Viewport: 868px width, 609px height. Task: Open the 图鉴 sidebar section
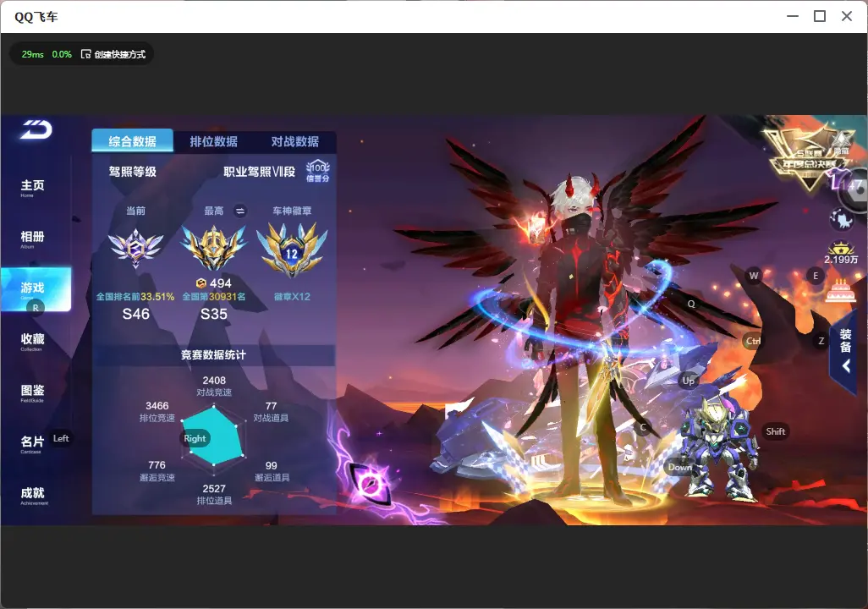point(33,392)
